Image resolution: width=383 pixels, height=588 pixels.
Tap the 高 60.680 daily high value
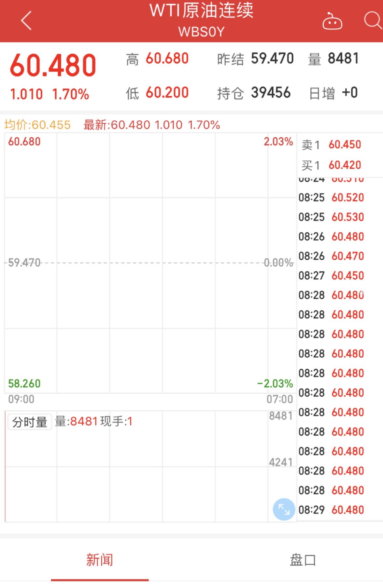167,59
